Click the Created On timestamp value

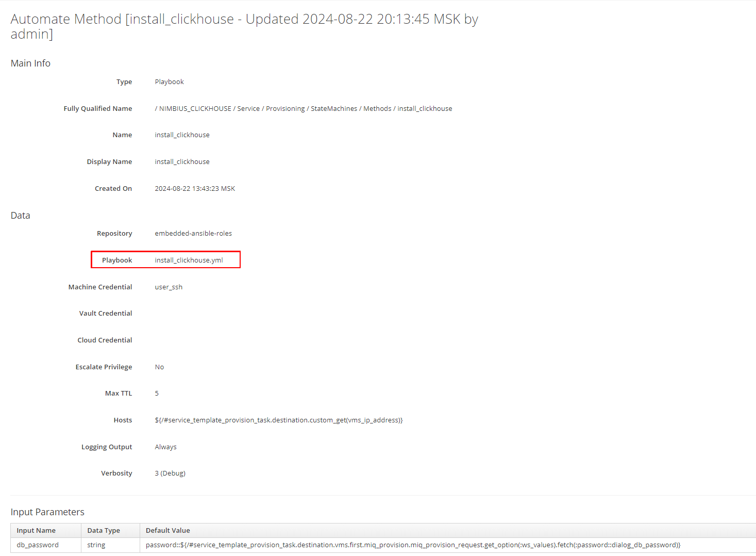click(x=195, y=189)
